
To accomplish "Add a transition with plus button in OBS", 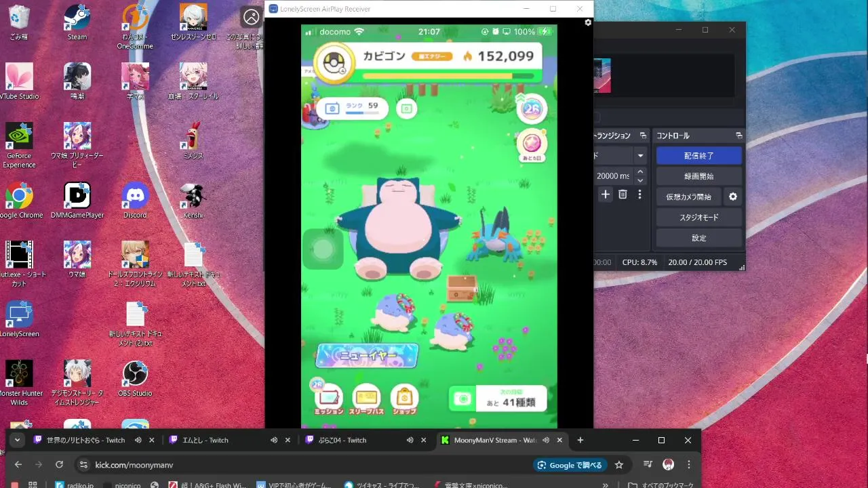I will coord(605,195).
